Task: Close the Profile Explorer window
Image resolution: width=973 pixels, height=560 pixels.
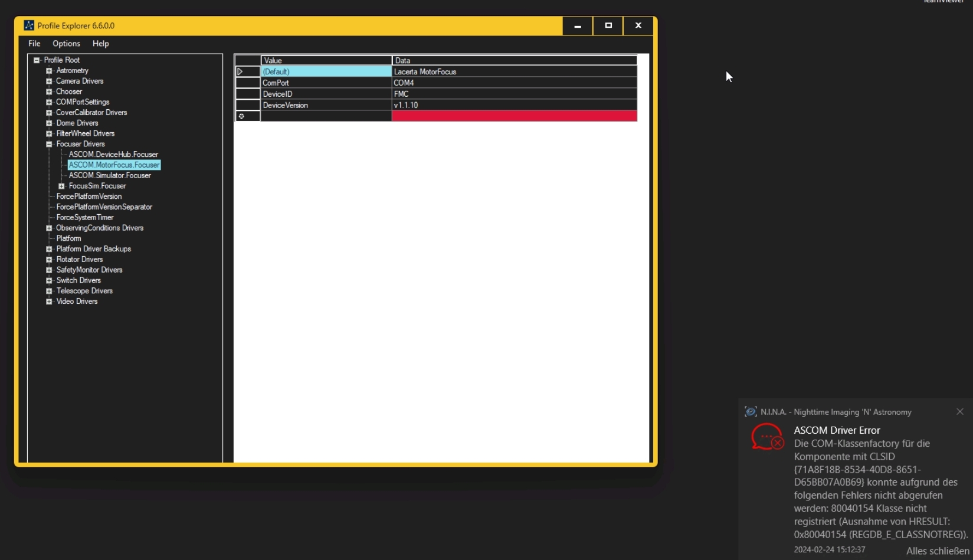Action: tap(638, 26)
